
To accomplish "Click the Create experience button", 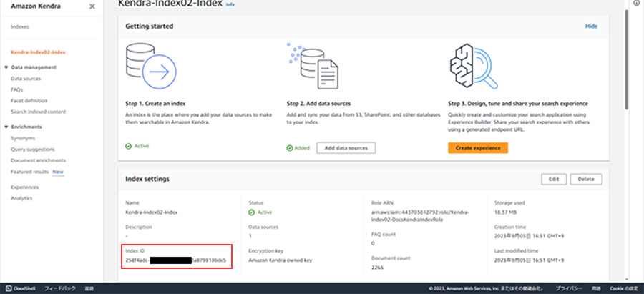I will coord(478,148).
